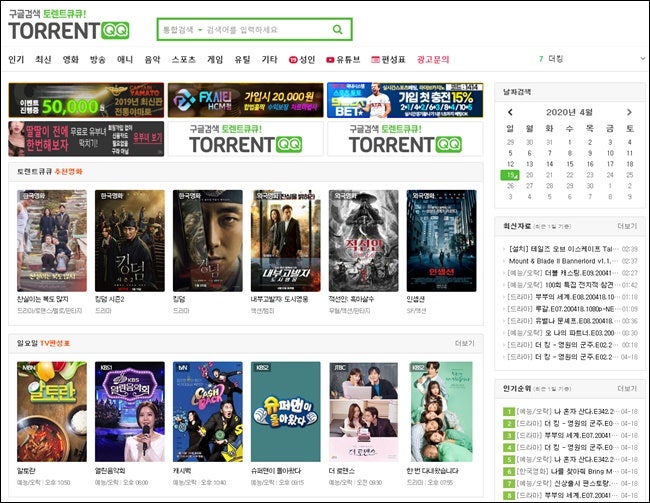The image size is (650, 503).
Task: Open the 알토란 TV show thumbnail
Action: tap(52, 411)
